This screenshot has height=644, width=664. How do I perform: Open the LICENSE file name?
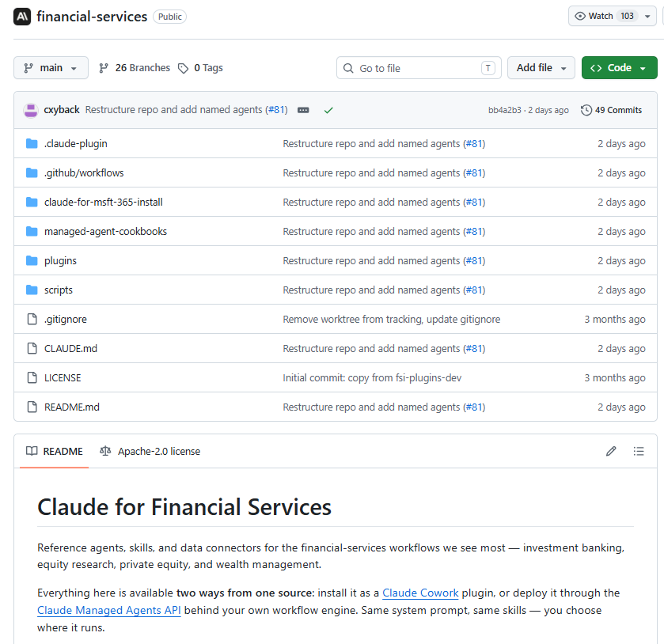click(x=63, y=377)
